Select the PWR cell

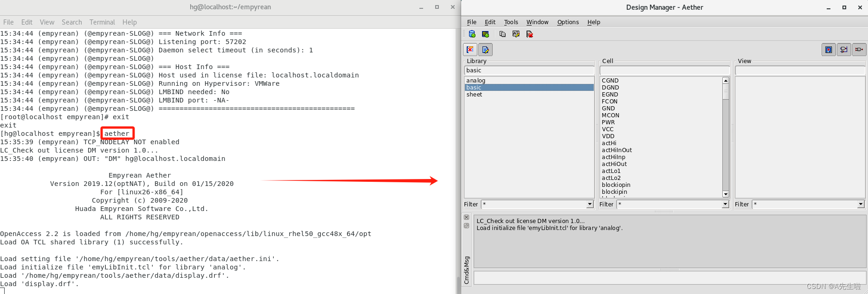[x=608, y=122]
